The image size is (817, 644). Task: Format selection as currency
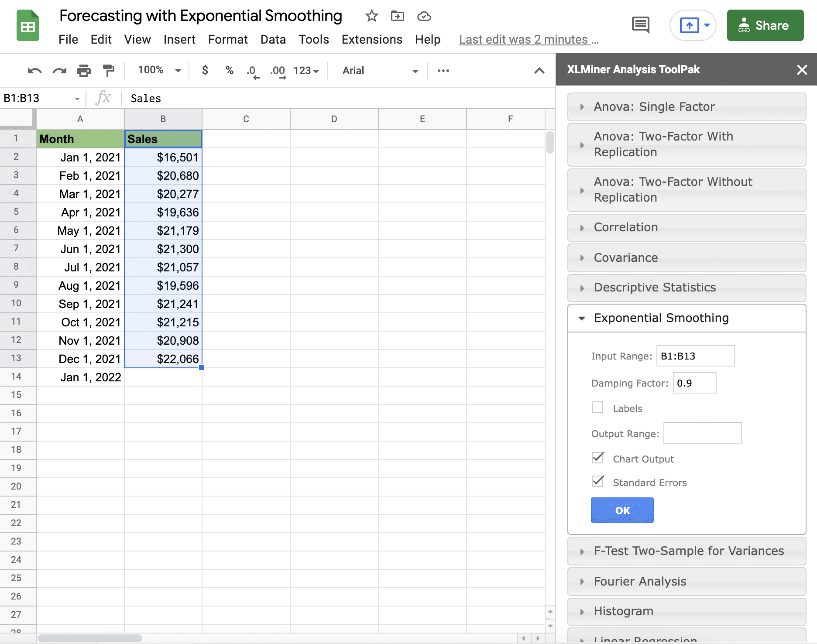205,71
